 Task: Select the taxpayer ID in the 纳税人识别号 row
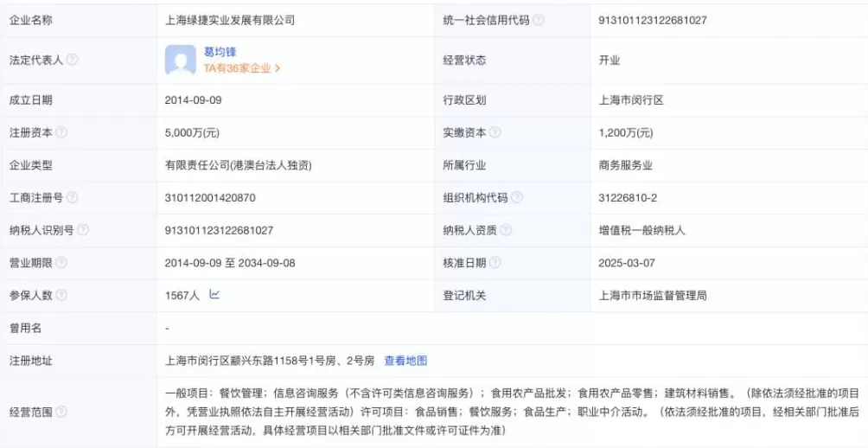pyautogui.click(x=219, y=230)
